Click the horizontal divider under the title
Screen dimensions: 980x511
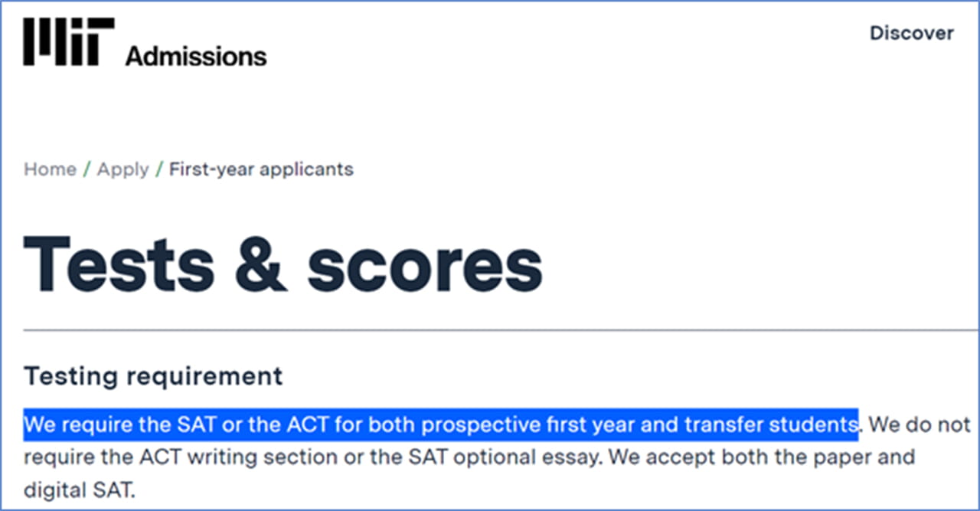(x=501, y=331)
